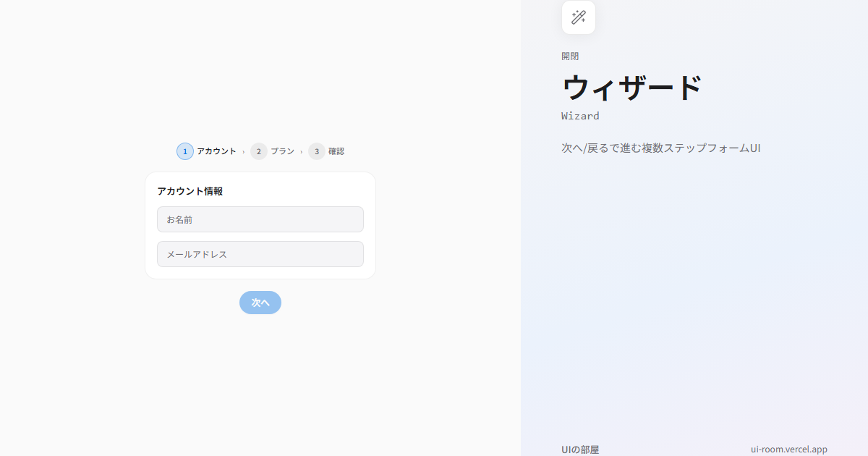
Task: Click the 確認 step label
Action: click(336, 151)
